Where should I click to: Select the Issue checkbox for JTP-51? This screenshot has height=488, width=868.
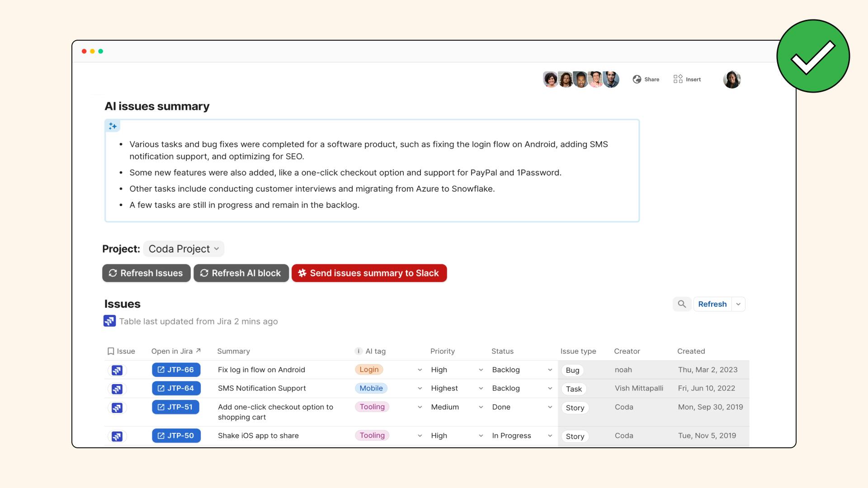pyautogui.click(x=117, y=407)
